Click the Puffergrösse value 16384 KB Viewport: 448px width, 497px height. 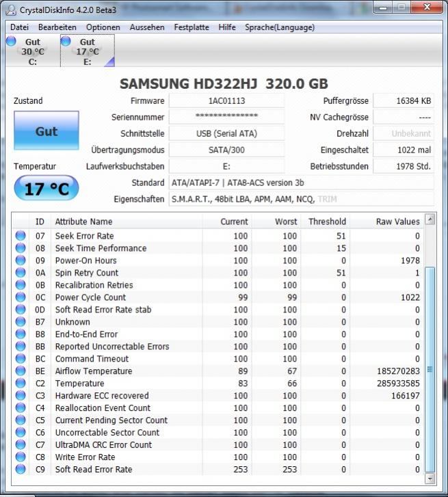404,101
